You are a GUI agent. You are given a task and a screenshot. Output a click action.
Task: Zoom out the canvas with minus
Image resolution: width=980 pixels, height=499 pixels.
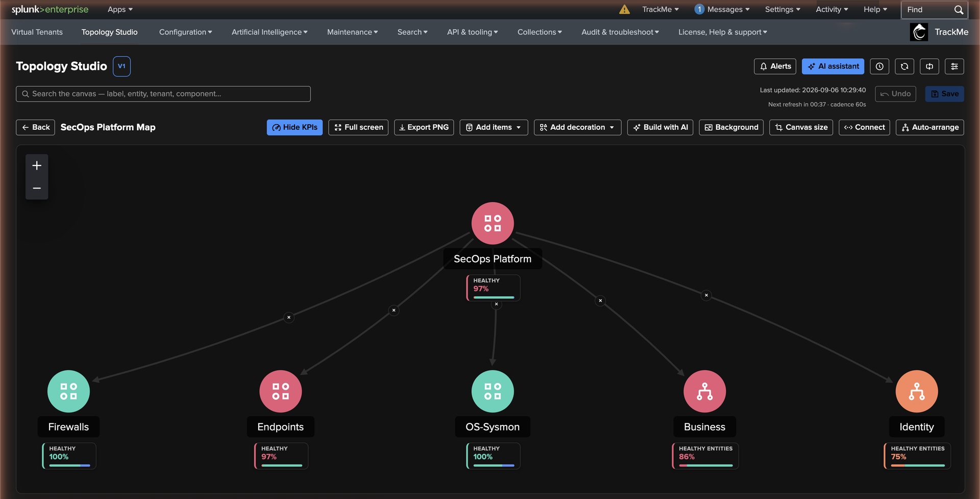tap(37, 188)
